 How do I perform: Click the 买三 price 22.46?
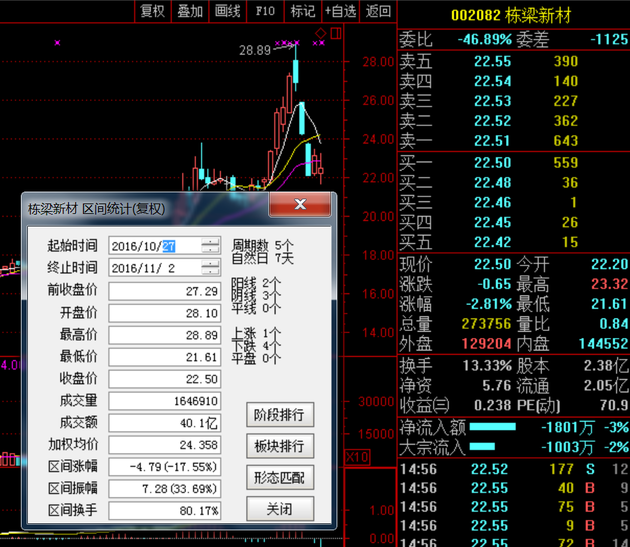click(x=492, y=203)
